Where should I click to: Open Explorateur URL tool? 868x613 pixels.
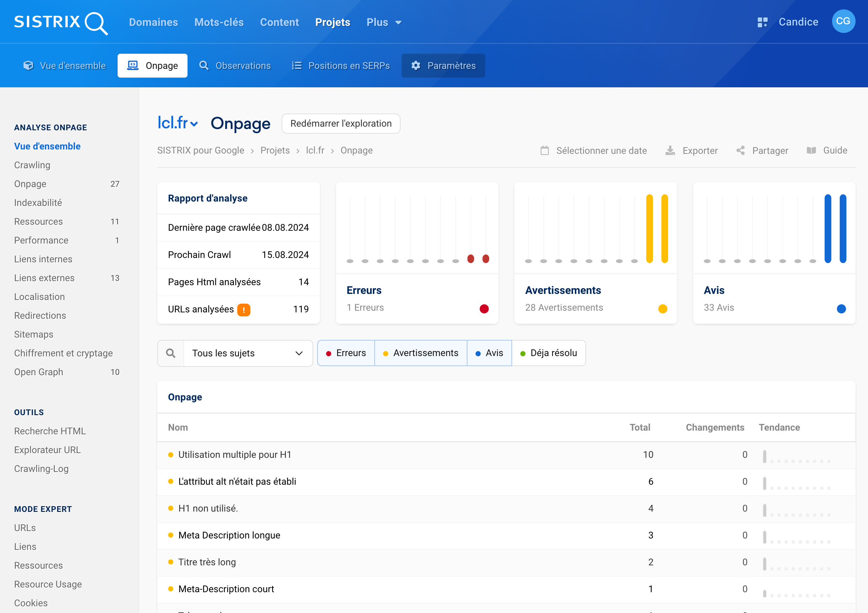click(47, 450)
